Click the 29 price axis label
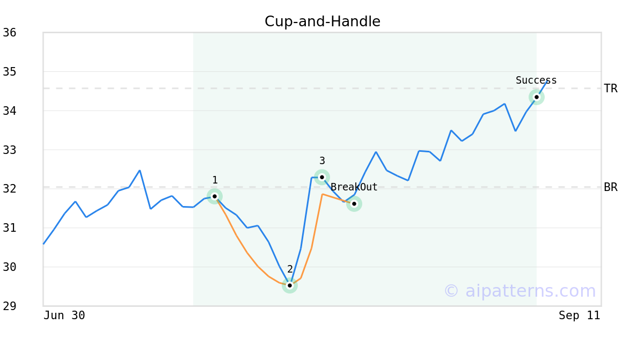 (10, 306)
